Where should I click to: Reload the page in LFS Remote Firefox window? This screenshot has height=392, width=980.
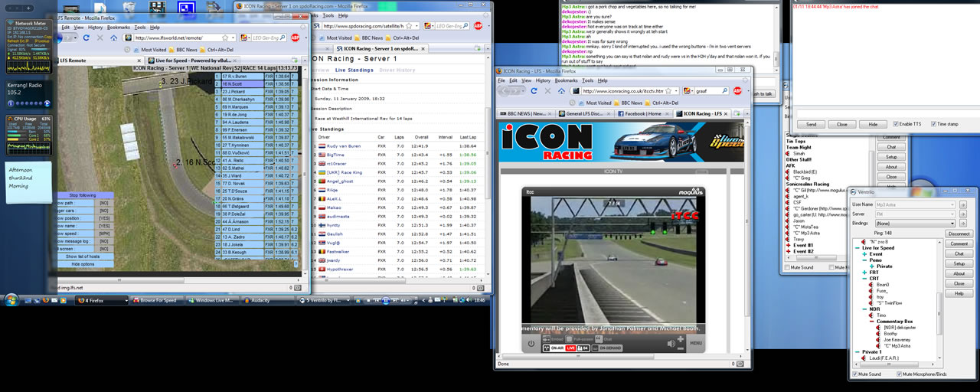click(x=87, y=37)
